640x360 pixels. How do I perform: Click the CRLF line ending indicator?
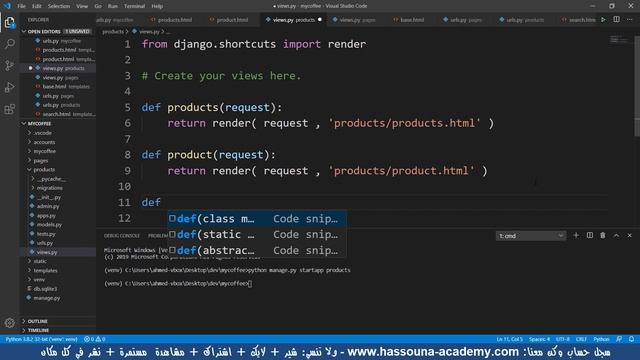point(581,339)
